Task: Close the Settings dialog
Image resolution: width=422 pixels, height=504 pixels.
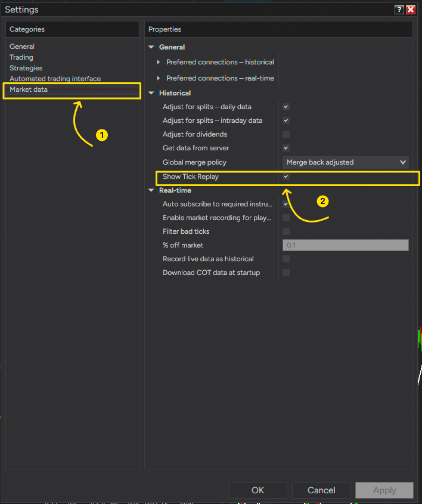Action: (411, 10)
